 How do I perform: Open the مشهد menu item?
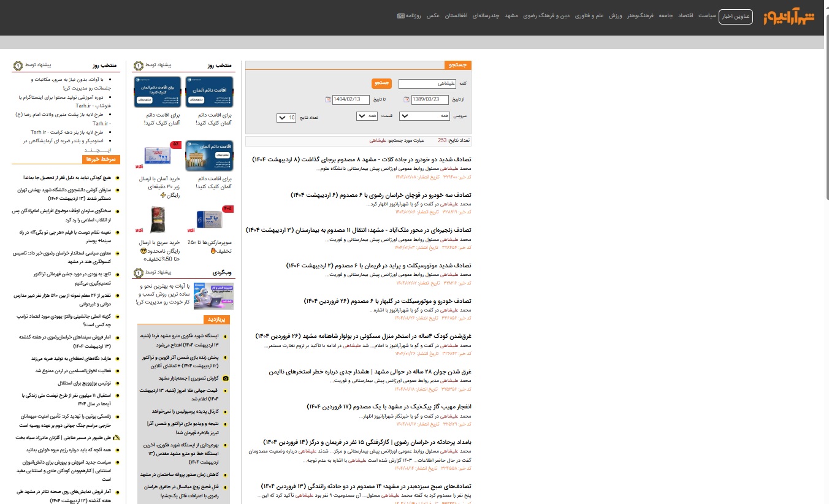point(512,15)
